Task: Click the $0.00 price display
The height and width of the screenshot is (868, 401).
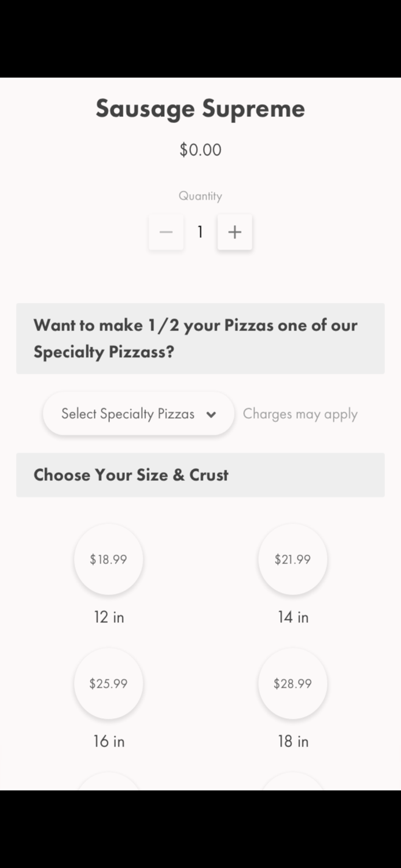Action: tap(200, 149)
